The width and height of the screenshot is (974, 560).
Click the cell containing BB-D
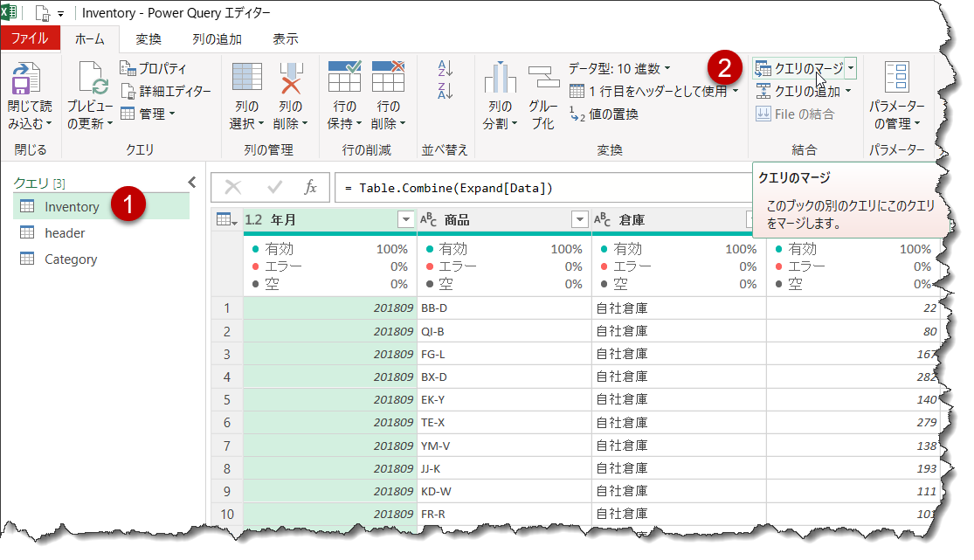pos(504,308)
